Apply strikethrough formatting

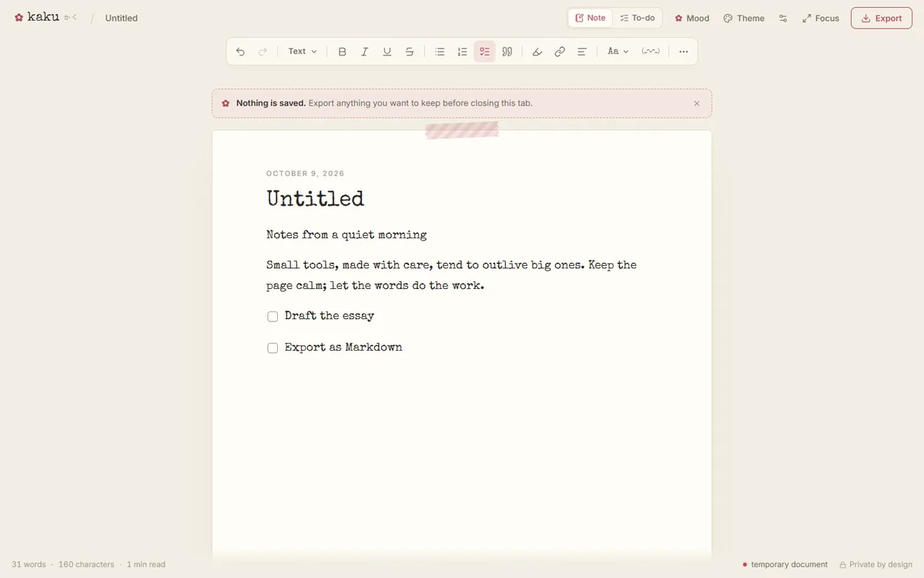coord(410,52)
